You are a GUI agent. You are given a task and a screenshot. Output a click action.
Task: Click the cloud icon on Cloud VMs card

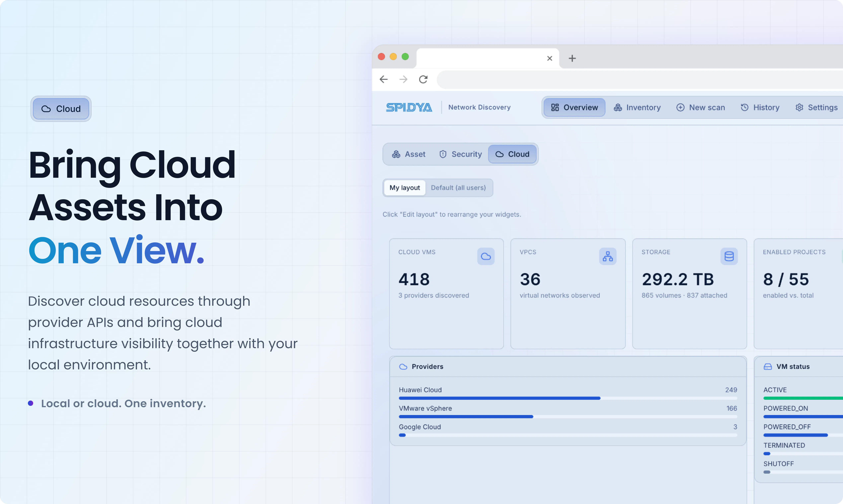(x=486, y=256)
